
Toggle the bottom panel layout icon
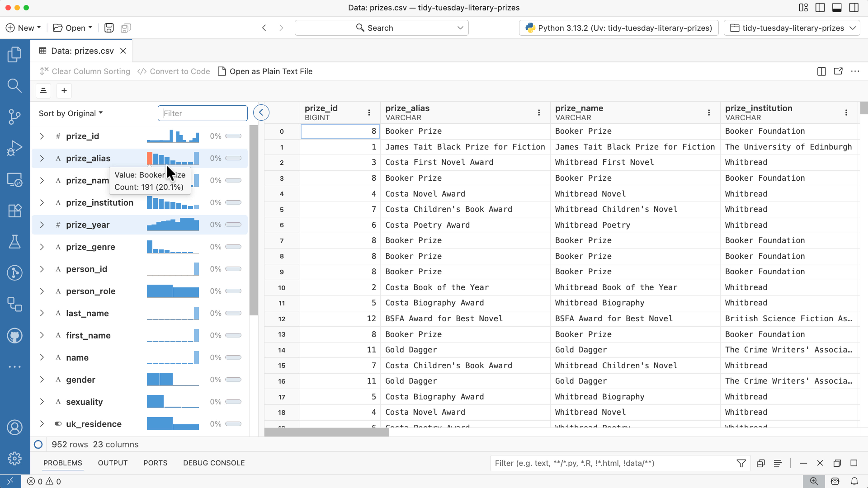point(837,8)
